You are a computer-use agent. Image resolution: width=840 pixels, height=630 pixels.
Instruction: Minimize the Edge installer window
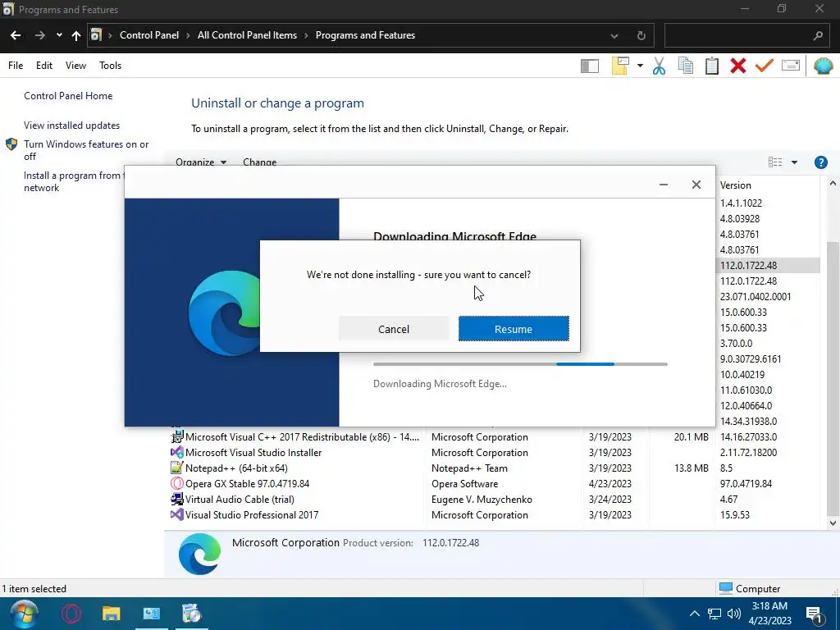pos(663,185)
